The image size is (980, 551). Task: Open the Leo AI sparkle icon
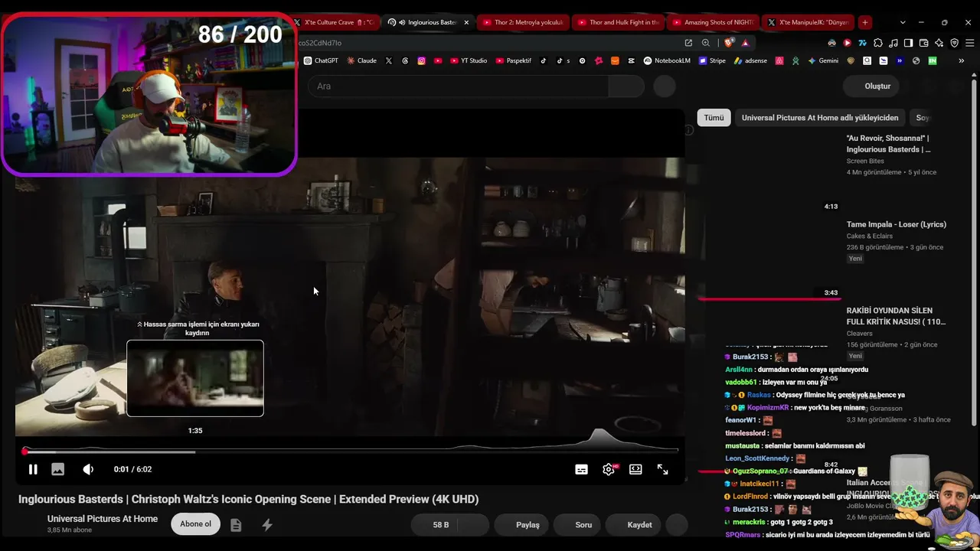pyautogui.click(x=939, y=43)
